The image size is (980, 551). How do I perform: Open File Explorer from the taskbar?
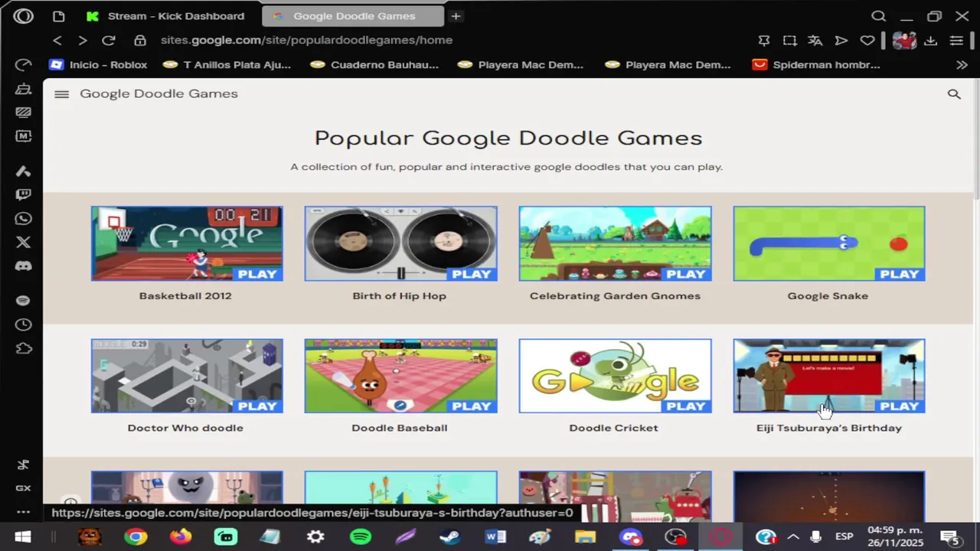pos(585,537)
